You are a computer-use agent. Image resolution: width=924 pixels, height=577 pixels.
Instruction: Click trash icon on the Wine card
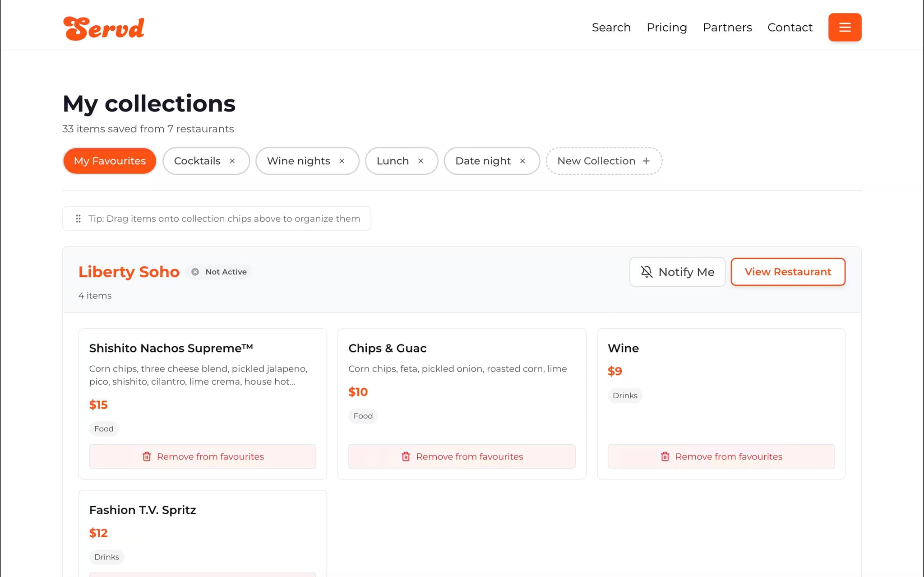pyautogui.click(x=665, y=456)
